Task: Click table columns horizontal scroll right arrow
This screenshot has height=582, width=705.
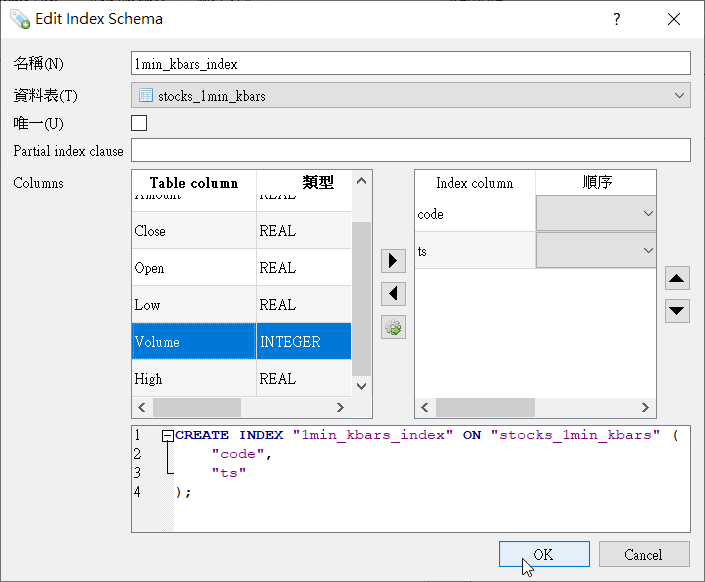Action: point(340,407)
